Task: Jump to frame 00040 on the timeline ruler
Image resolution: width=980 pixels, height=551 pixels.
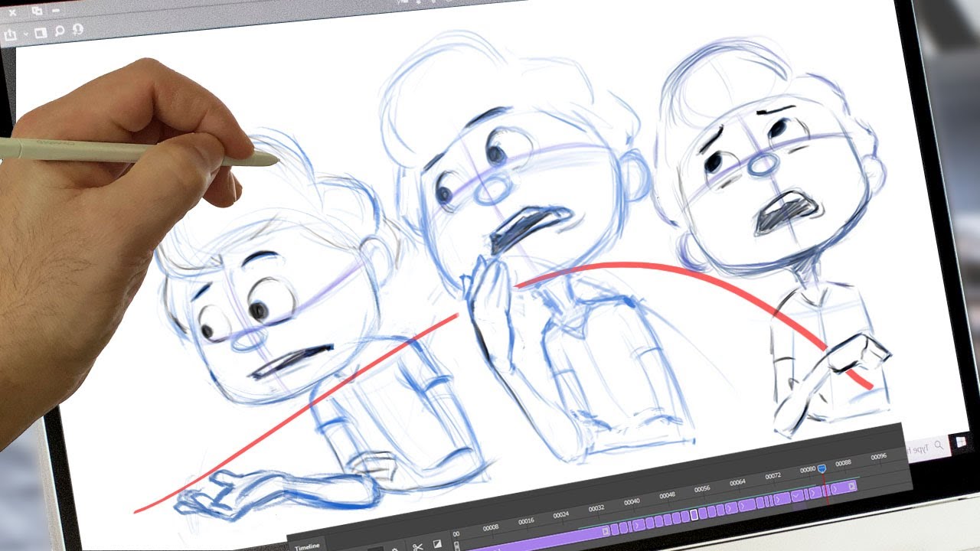Action: coord(632,502)
